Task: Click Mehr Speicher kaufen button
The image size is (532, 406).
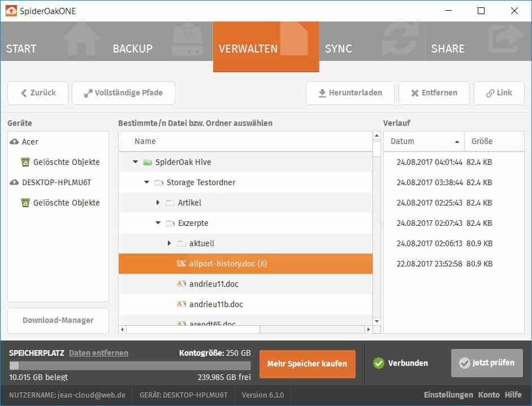Action: point(308,364)
